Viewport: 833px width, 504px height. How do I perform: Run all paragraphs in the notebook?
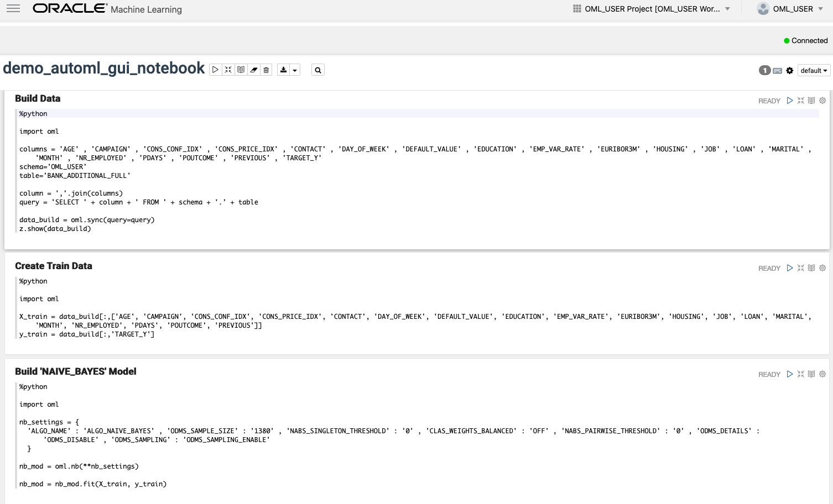[x=216, y=70]
